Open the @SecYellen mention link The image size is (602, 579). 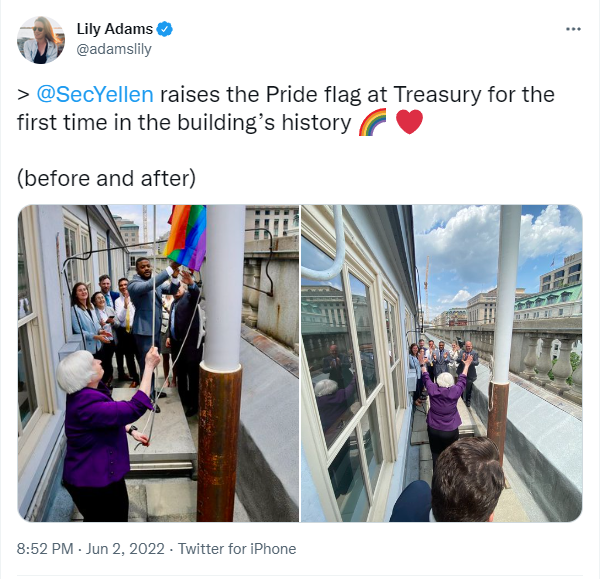[95, 94]
